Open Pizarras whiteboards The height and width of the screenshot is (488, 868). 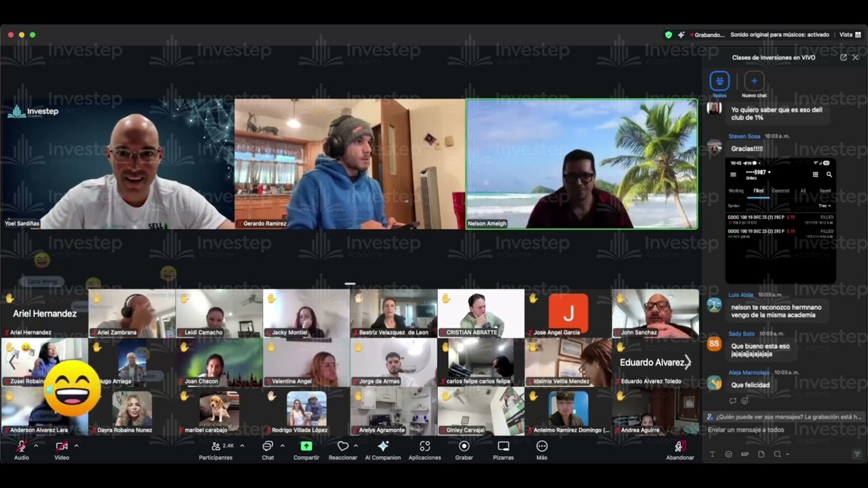coord(503,449)
